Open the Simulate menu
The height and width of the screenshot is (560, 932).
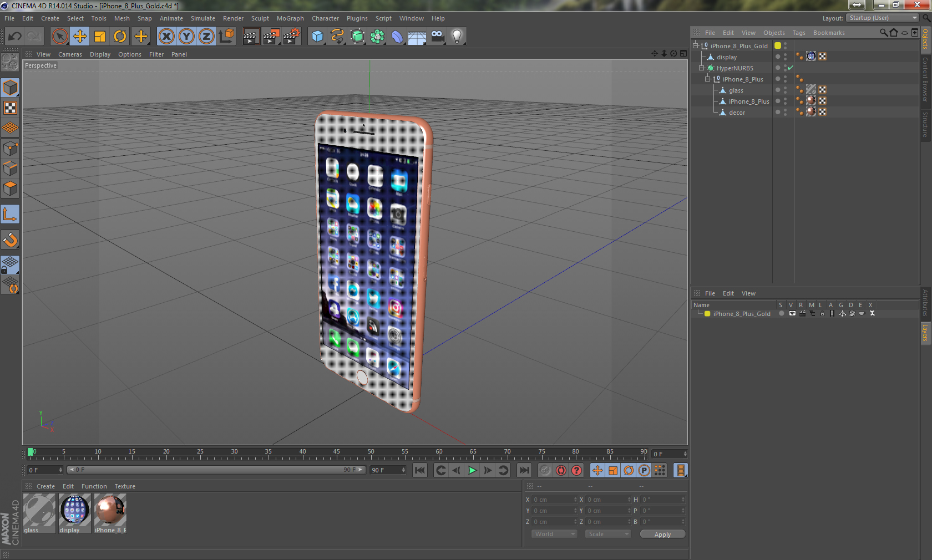coord(203,18)
